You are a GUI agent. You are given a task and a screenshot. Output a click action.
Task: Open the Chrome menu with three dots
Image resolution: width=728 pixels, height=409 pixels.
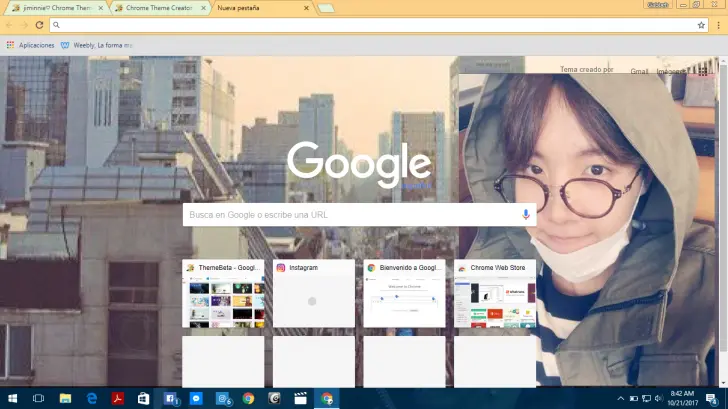tap(717, 25)
